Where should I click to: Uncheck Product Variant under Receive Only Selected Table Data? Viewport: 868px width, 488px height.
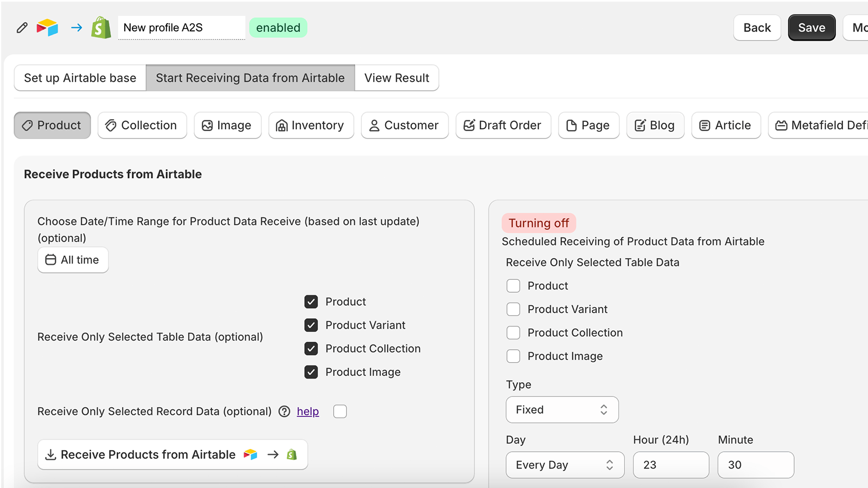[x=311, y=325]
